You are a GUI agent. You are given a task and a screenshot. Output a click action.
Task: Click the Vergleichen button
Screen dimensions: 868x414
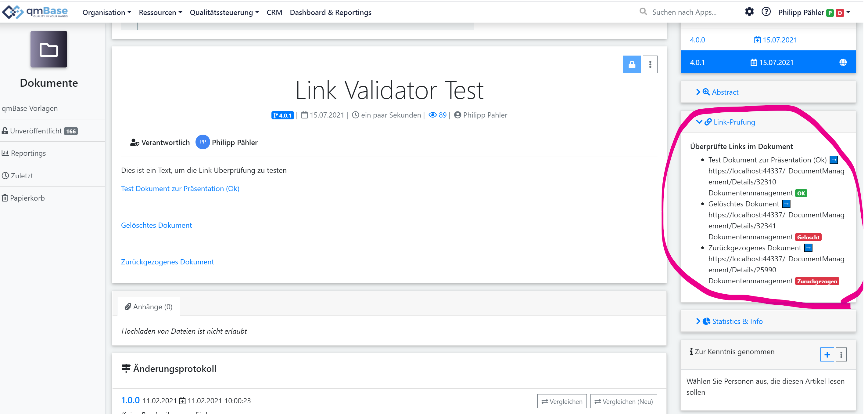pyautogui.click(x=562, y=401)
